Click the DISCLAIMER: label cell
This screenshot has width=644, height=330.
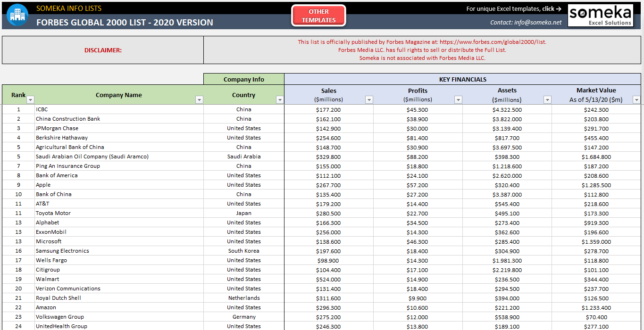point(103,50)
